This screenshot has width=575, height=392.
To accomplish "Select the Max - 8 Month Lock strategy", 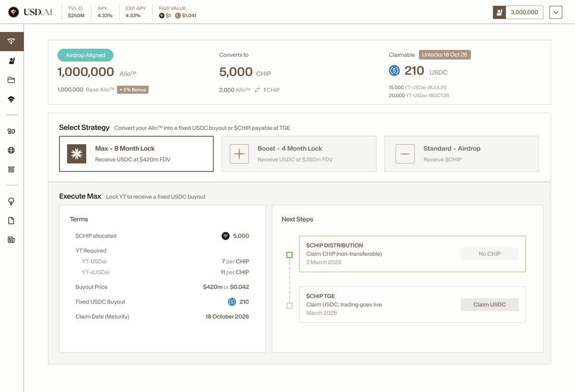I will pos(136,154).
